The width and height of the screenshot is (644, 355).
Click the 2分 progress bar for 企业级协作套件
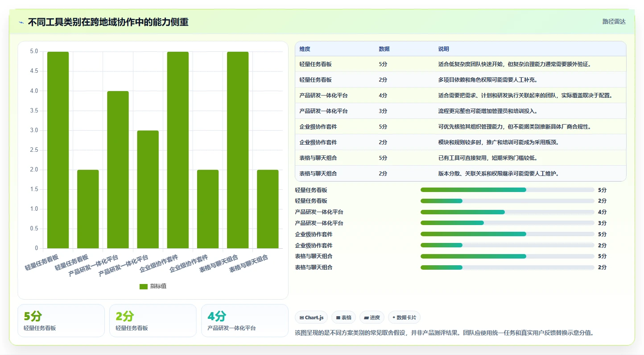click(508, 245)
